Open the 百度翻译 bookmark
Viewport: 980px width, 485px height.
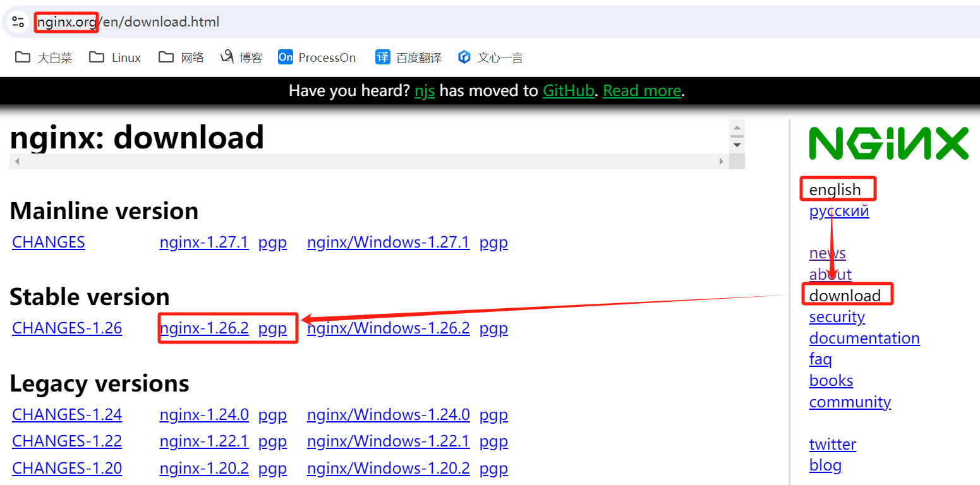408,57
